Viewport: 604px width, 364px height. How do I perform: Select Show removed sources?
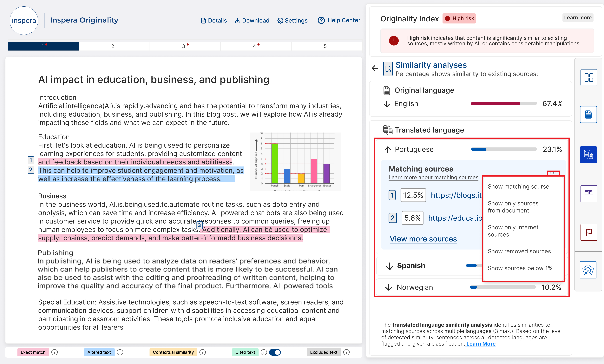(519, 251)
